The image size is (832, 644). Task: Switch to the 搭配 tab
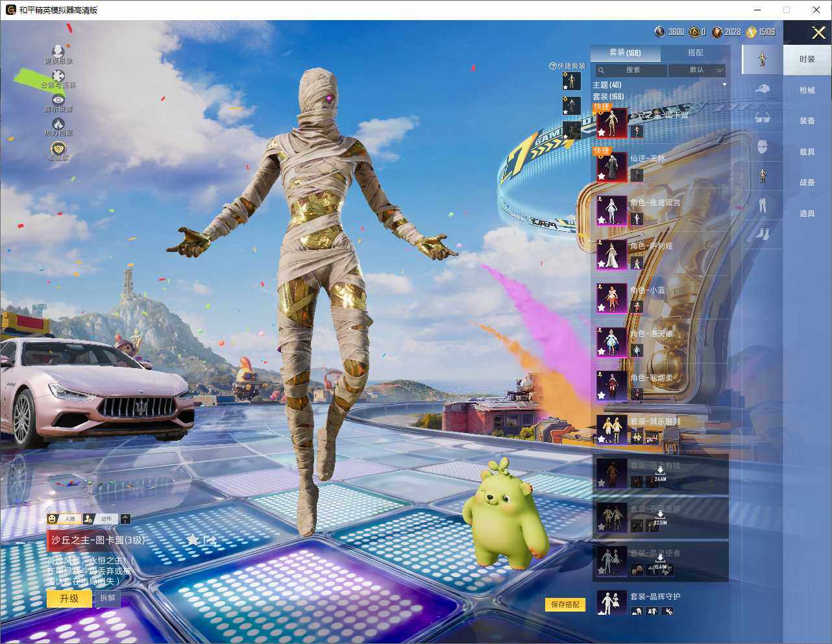click(695, 53)
